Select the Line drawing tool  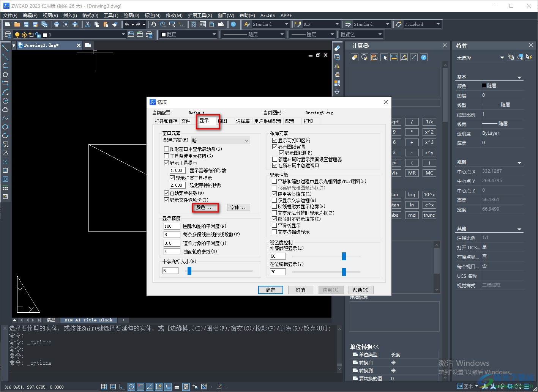pos(5,48)
